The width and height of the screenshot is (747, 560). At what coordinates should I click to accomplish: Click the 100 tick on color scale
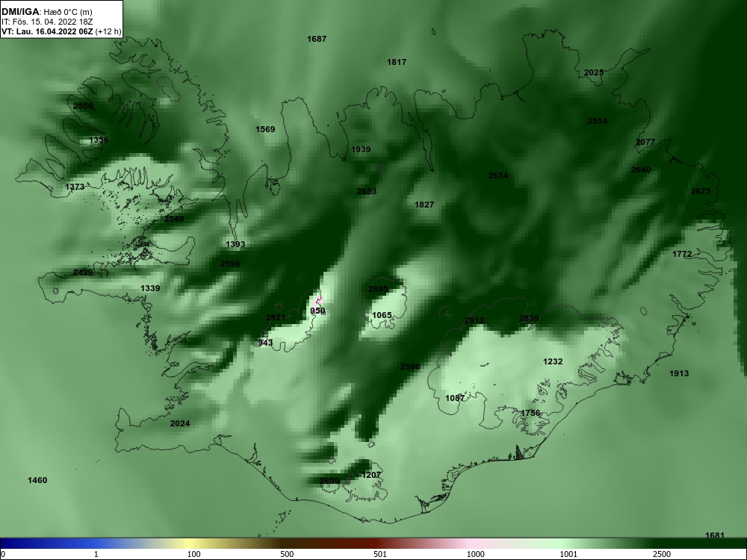(194, 554)
